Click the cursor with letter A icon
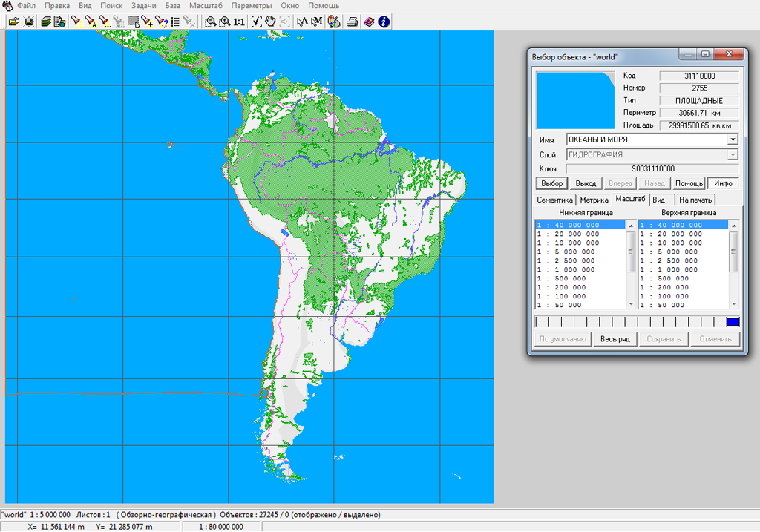760x532 pixels. click(302, 22)
